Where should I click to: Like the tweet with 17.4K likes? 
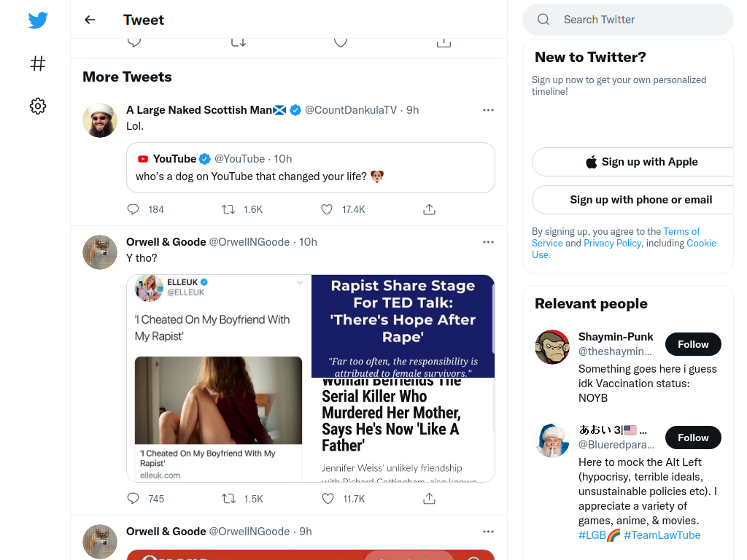327,209
